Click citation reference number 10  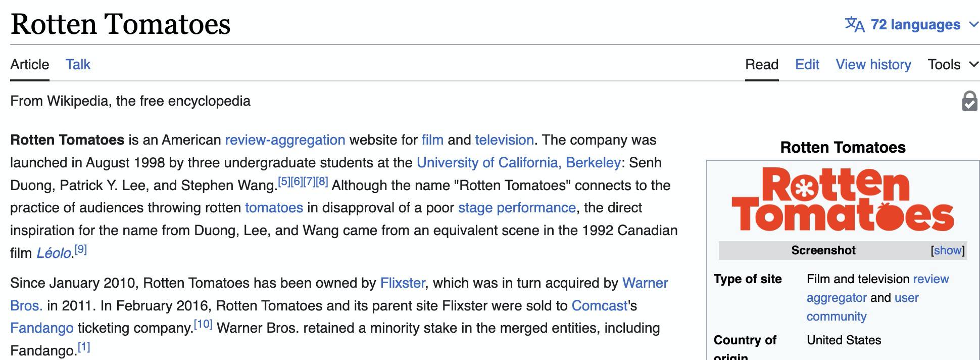(x=203, y=325)
